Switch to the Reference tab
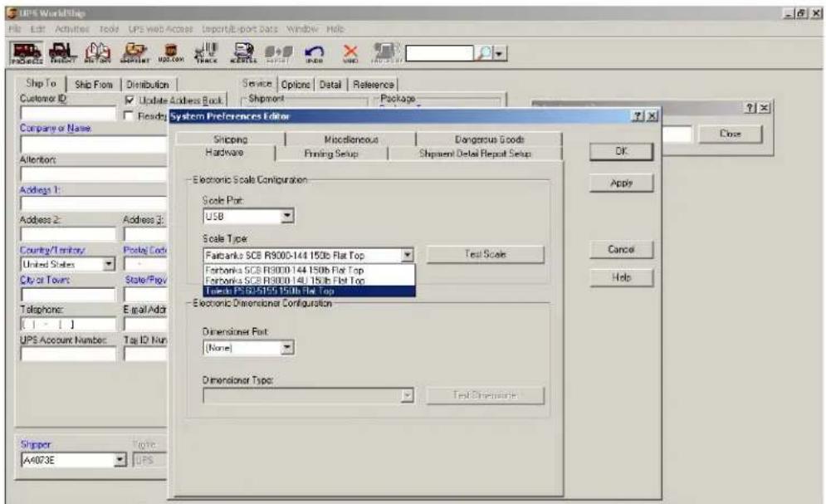The height and width of the screenshot is (504, 826). [373, 84]
